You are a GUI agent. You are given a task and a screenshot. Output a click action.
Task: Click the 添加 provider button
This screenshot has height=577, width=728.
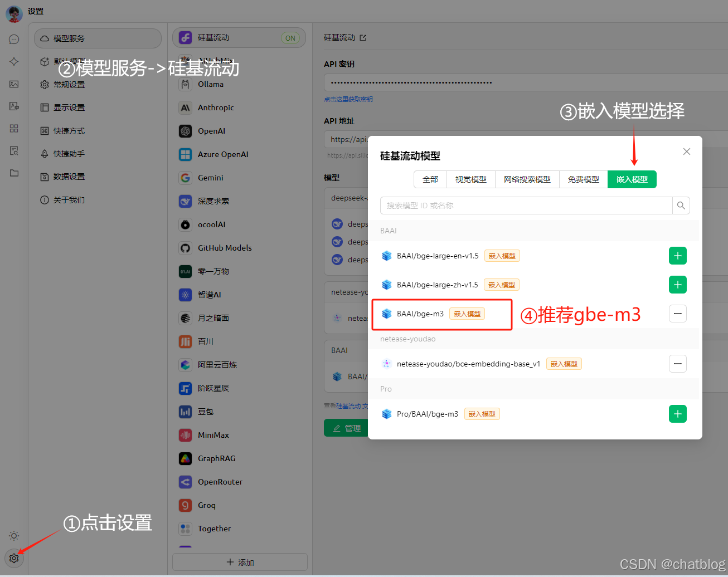[240, 562]
